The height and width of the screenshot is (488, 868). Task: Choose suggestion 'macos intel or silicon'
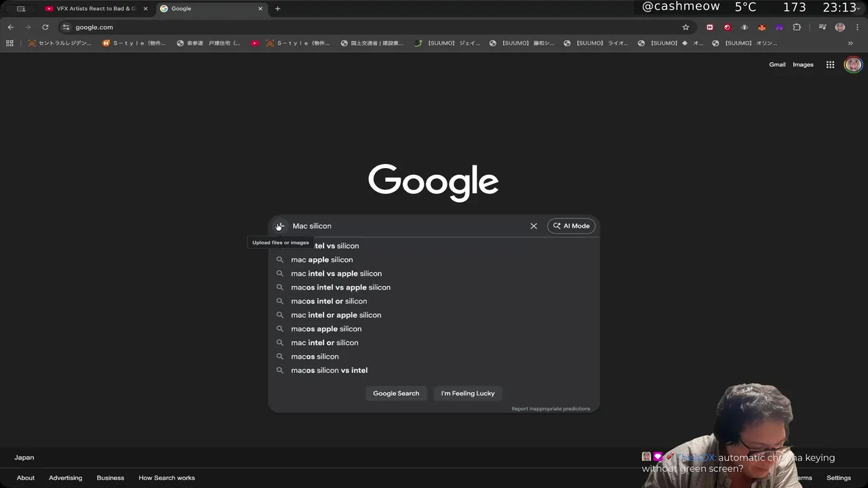(x=434, y=301)
